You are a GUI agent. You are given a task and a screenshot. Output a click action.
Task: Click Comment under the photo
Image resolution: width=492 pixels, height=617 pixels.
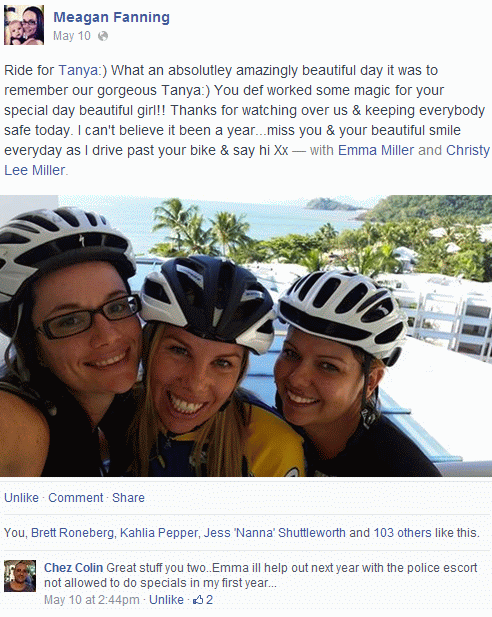click(76, 498)
